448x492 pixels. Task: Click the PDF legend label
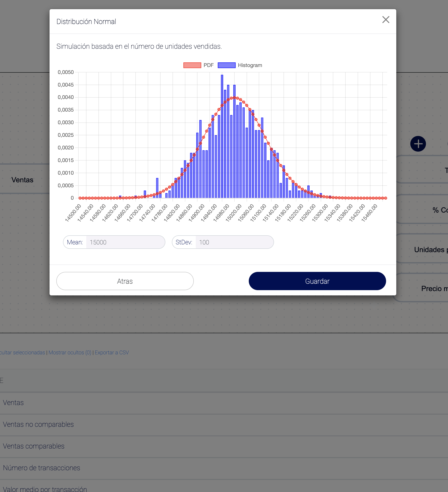pos(208,65)
